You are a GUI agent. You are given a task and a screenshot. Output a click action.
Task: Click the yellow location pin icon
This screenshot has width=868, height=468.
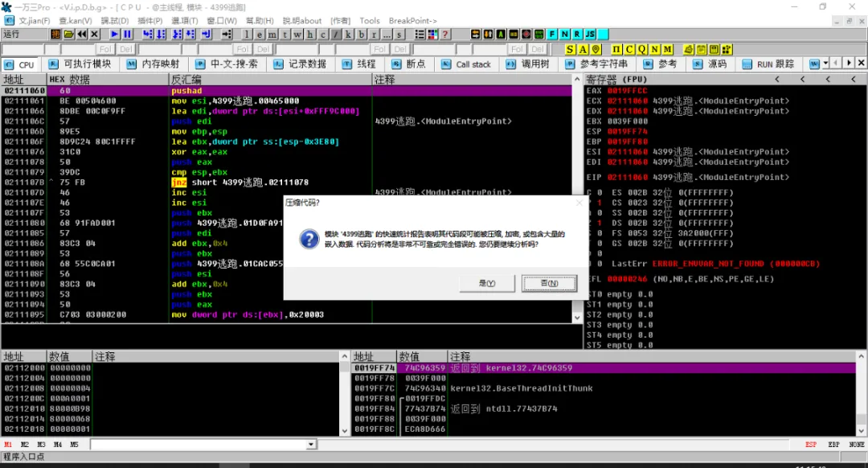pos(596,49)
